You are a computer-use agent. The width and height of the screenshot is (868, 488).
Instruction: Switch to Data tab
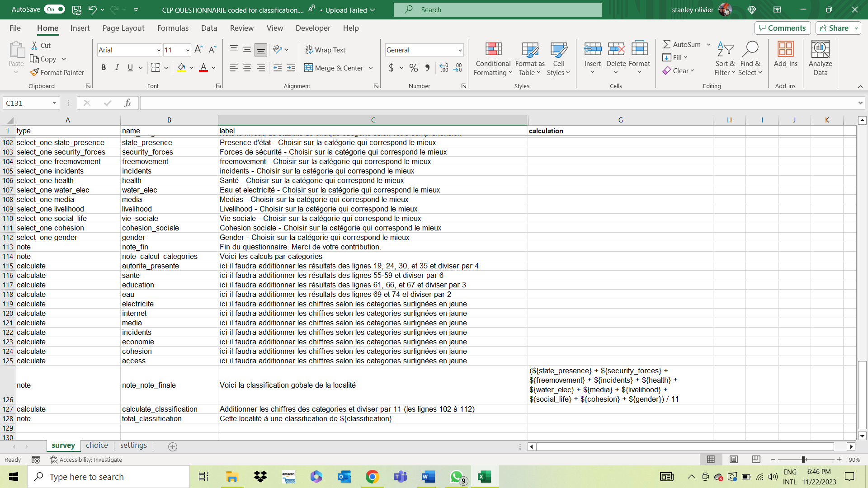pos(209,28)
